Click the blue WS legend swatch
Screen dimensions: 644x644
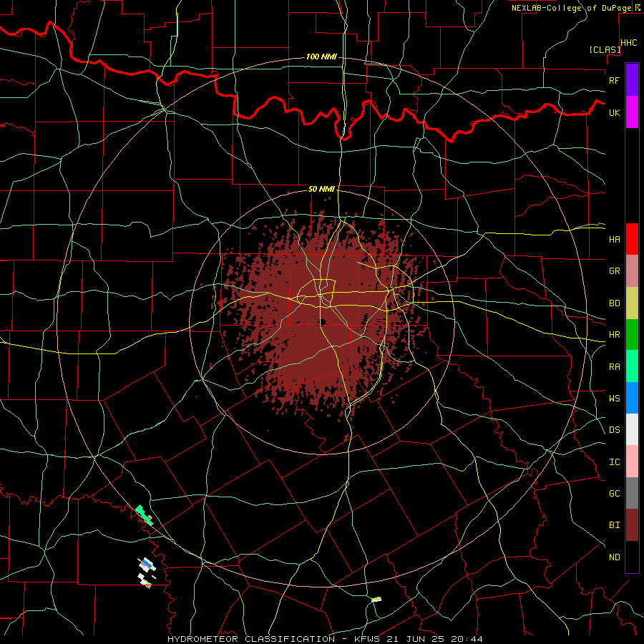pos(632,398)
